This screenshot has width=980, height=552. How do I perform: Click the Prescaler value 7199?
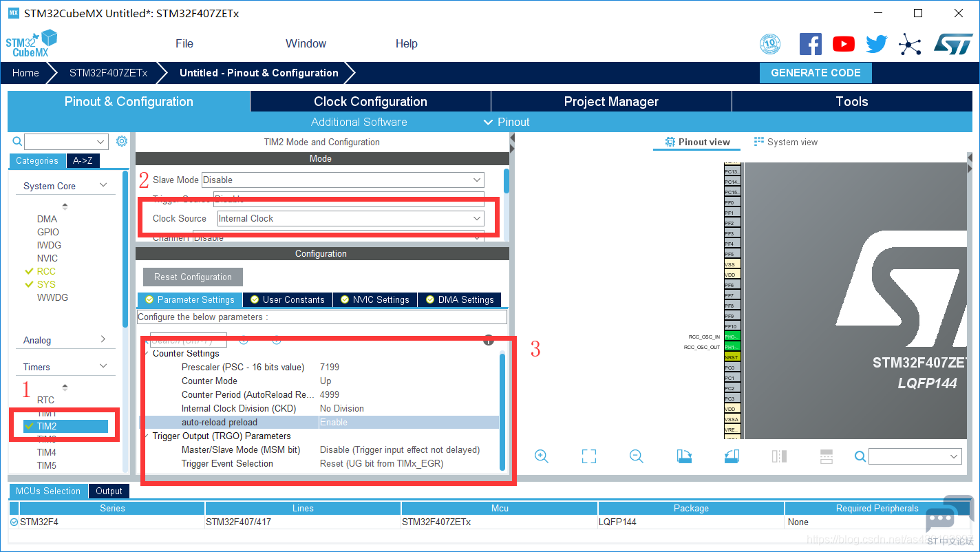pyautogui.click(x=330, y=367)
